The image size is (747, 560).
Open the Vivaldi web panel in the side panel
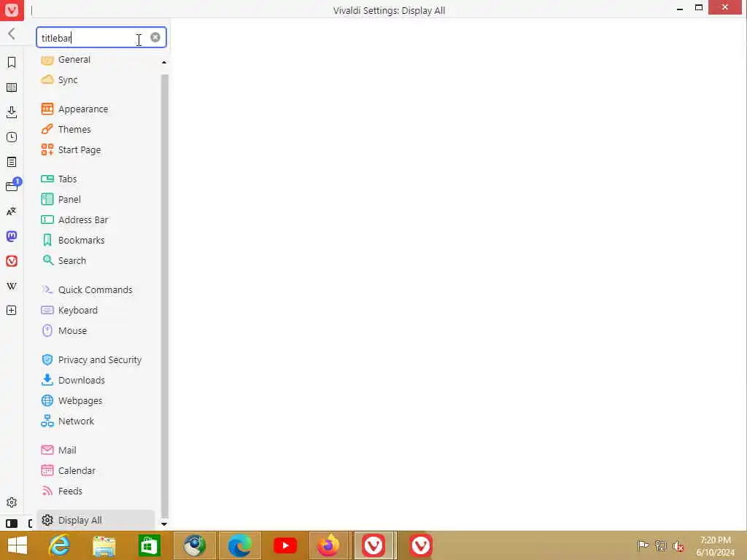click(12, 261)
